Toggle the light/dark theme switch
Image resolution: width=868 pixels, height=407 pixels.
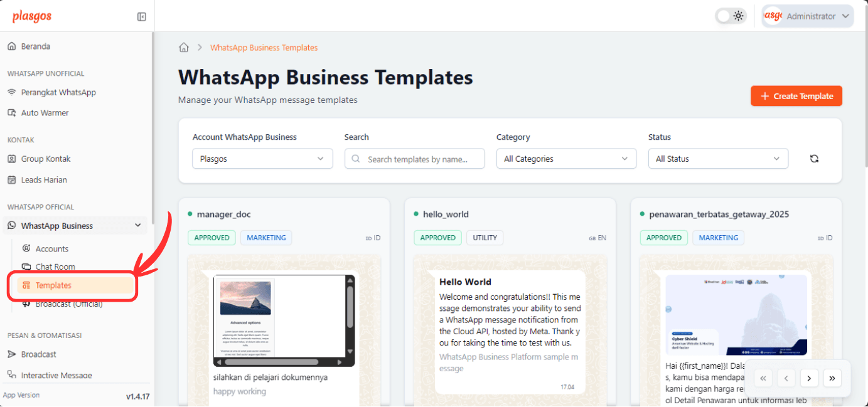(x=731, y=16)
